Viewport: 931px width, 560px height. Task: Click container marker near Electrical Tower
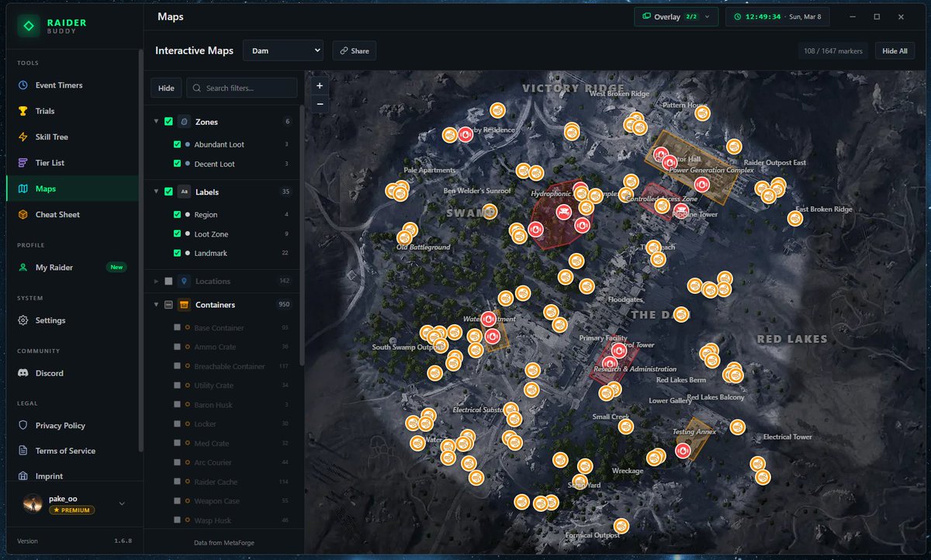[738, 427]
